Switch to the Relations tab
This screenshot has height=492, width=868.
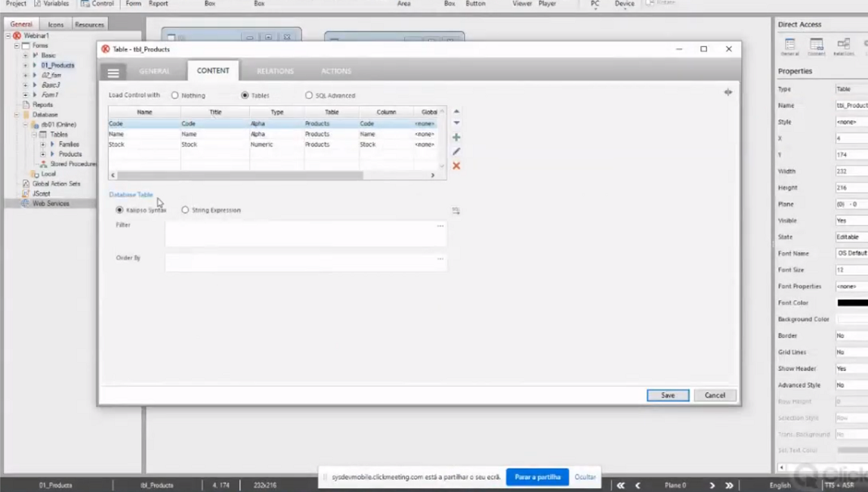pyautogui.click(x=275, y=71)
